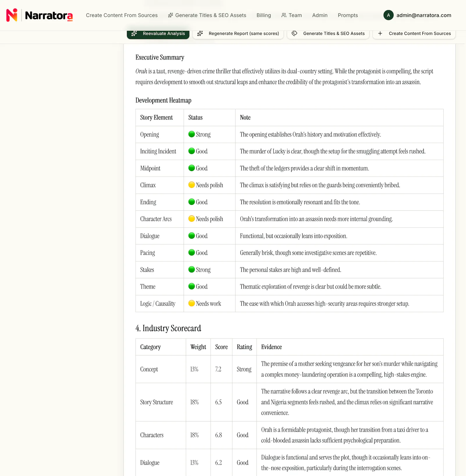Open the Prompts page

[348, 15]
